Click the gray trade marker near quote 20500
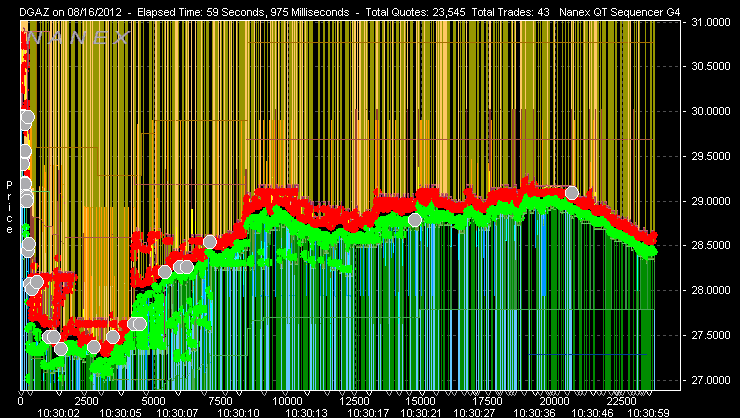Screen dimensions: 740x418 (x=572, y=192)
